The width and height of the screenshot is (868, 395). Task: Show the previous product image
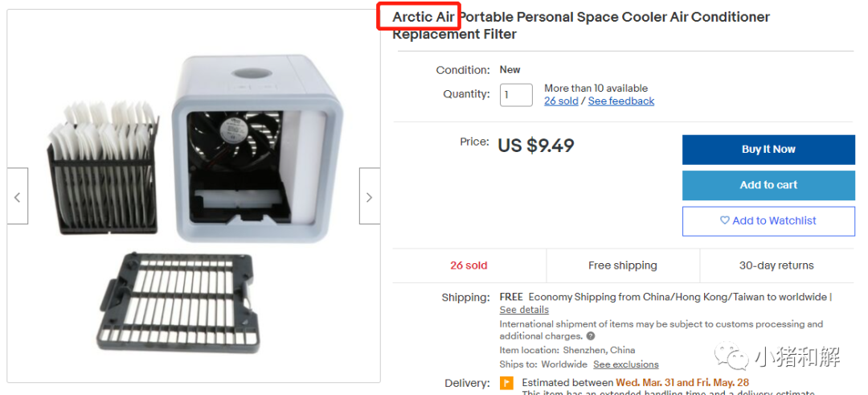(18, 196)
